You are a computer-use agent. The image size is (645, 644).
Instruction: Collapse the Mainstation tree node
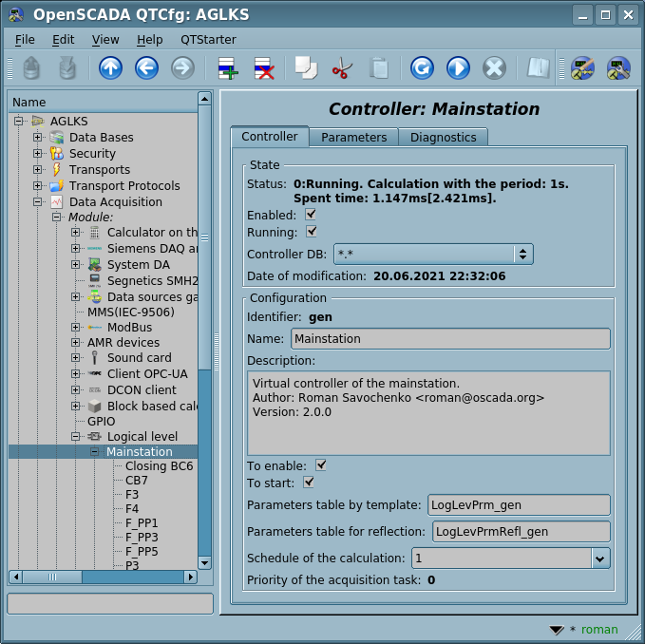[94, 451]
